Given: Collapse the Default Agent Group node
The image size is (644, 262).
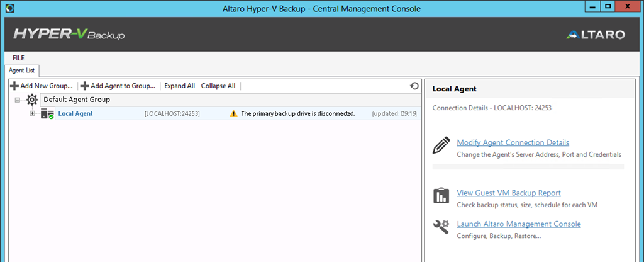Looking at the screenshot, I should coord(17,100).
